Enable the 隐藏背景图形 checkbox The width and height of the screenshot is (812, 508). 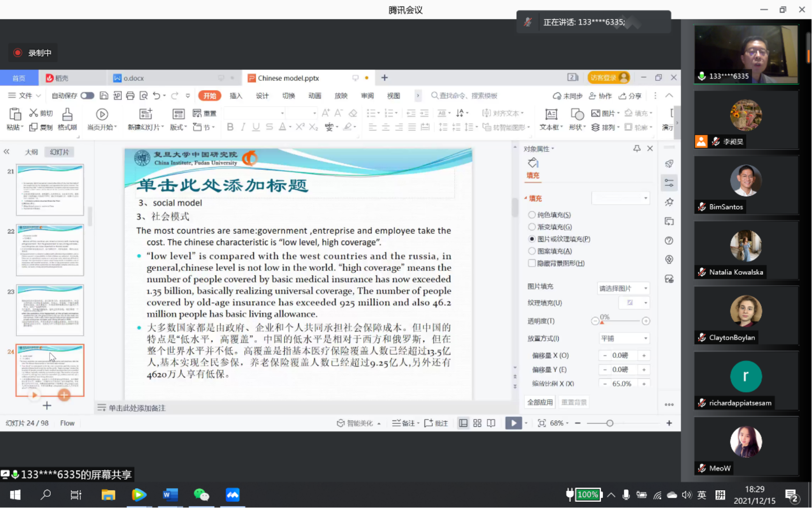pos(531,263)
